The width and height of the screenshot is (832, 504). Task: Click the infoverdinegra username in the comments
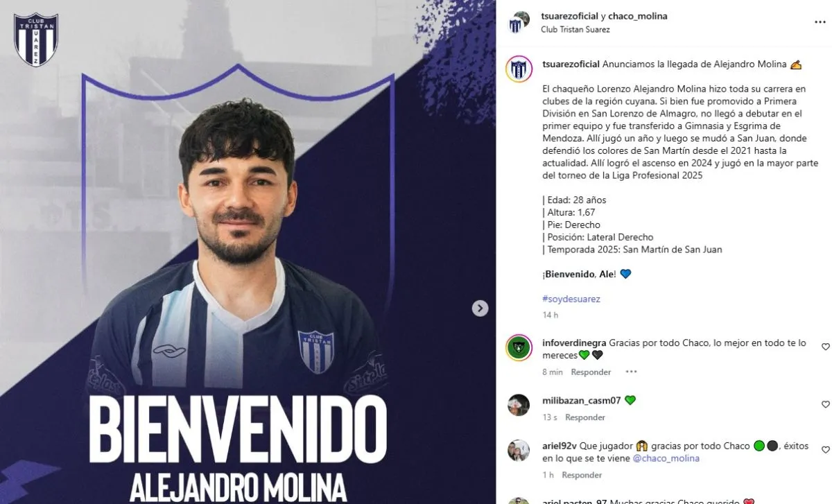(574, 342)
